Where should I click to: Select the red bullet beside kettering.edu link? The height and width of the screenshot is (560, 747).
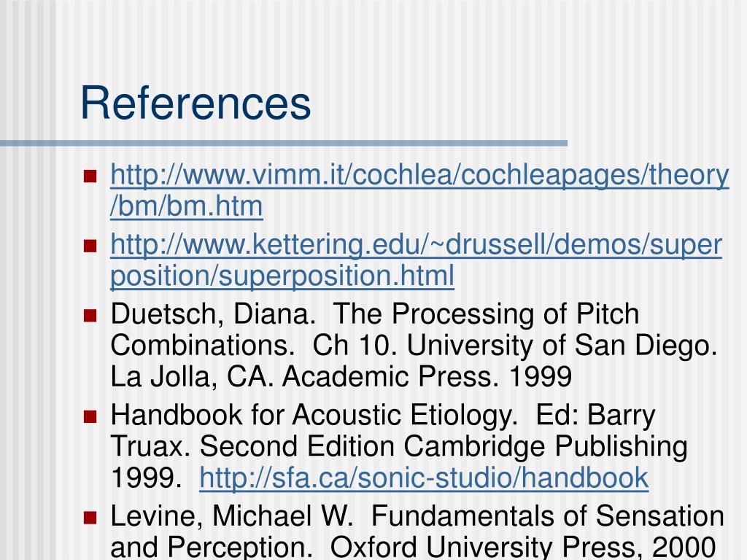pos(90,246)
